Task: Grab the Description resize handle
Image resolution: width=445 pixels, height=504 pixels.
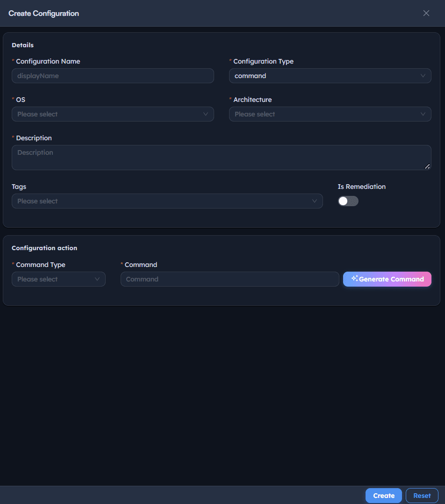Action: click(427, 166)
